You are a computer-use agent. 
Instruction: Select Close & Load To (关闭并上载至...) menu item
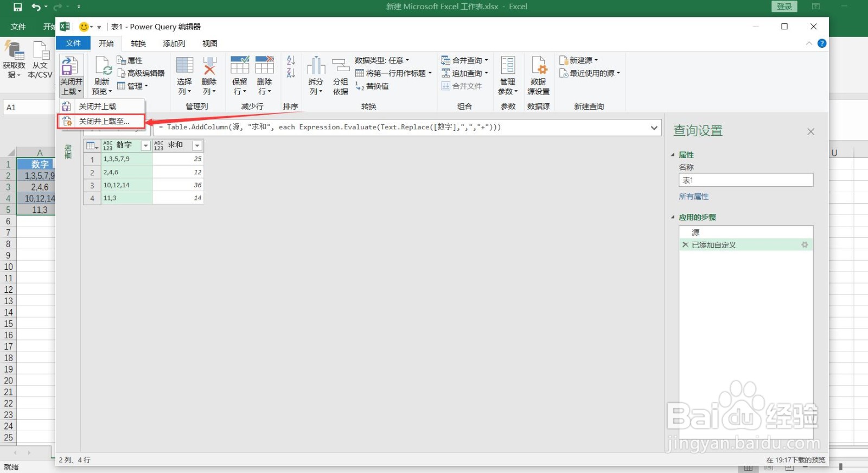coord(101,121)
